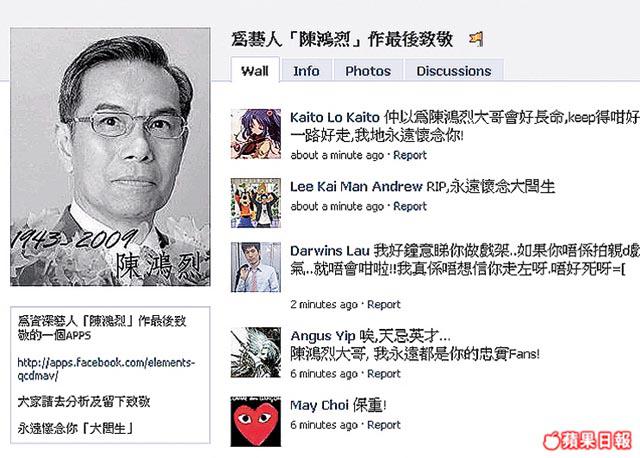The height and width of the screenshot is (458, 640).
Task: Visit Kaito Lo Kaito's profile name link
Action: [335, 118]
